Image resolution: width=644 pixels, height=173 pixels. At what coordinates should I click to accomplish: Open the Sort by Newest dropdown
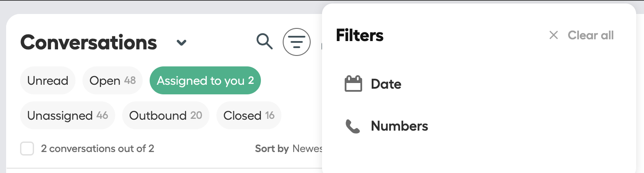click(289, 149)
